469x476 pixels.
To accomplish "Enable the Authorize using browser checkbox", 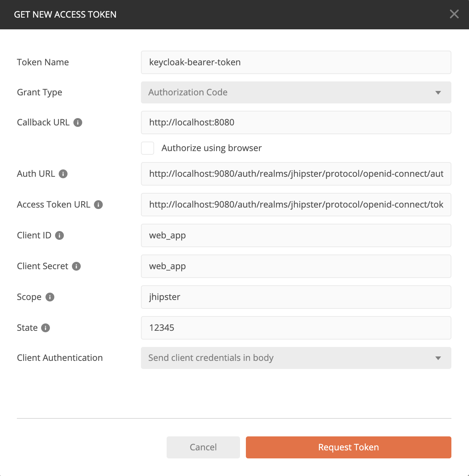I will tap(147, 148).
